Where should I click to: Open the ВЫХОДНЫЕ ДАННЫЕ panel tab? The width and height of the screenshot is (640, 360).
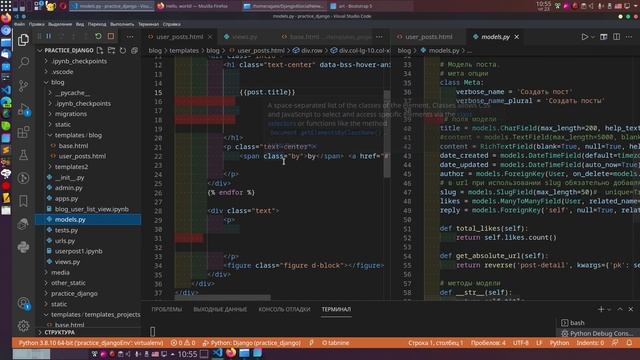coord(220,309)
